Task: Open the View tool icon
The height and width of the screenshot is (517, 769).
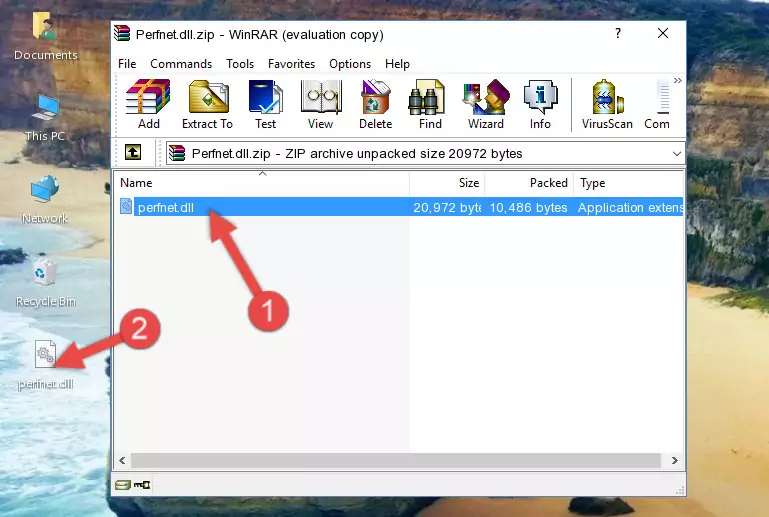Action: [321, 104]
